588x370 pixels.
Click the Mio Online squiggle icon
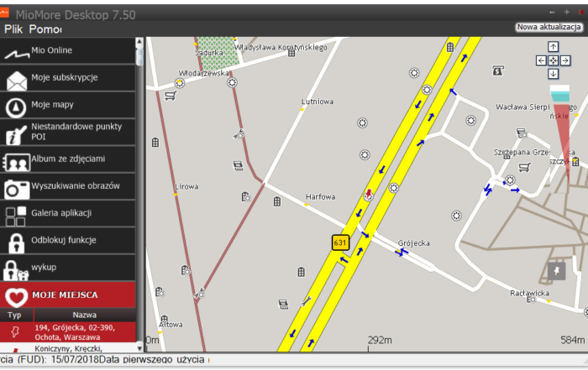click(17, 55)
